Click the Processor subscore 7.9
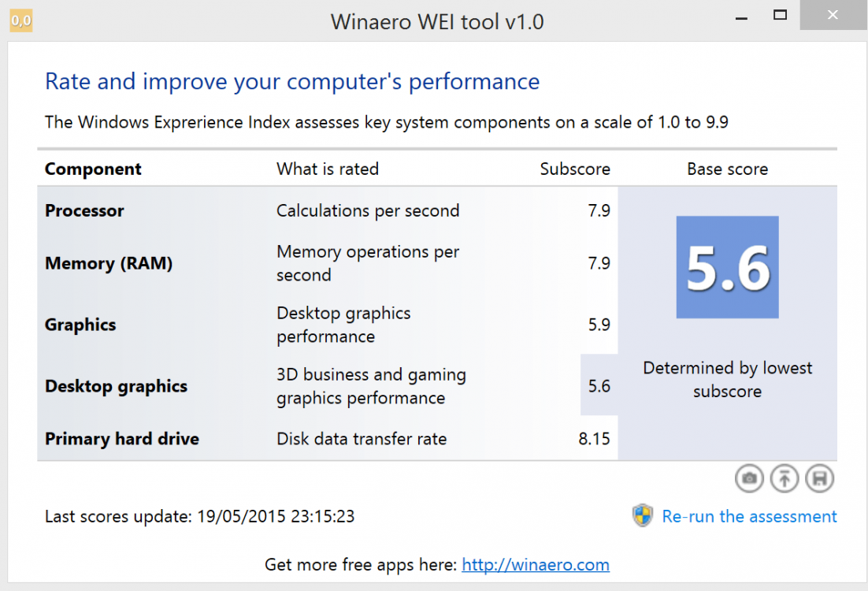Image resolution: width=868 pixels, height=591 pixels. point(599,210)
